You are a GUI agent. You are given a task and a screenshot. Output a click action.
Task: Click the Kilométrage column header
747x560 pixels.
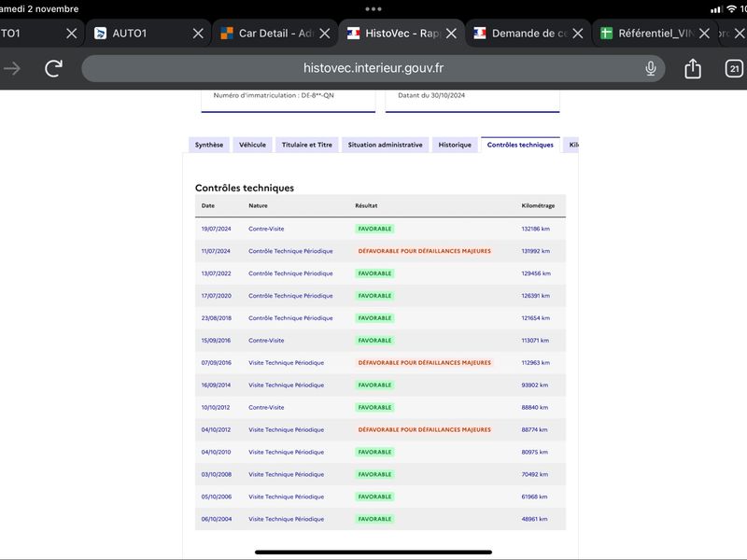pos(539,205)
